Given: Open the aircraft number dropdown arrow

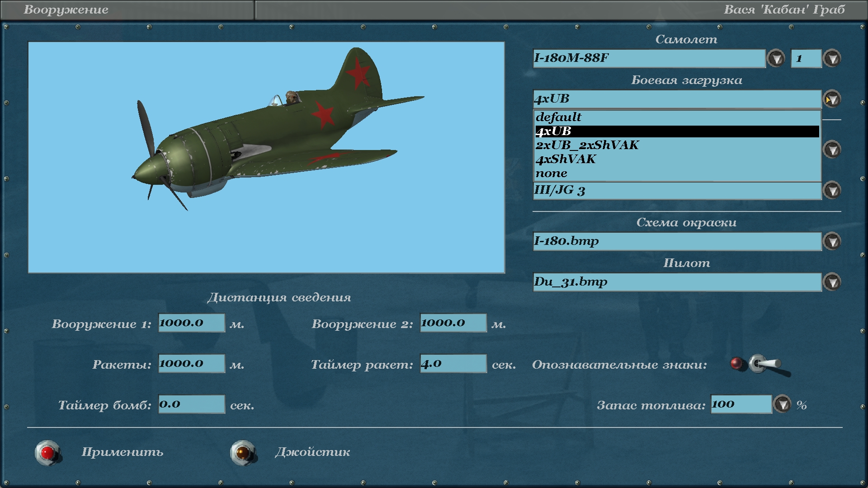Looking at the screenshot, I should coord(832,58).
